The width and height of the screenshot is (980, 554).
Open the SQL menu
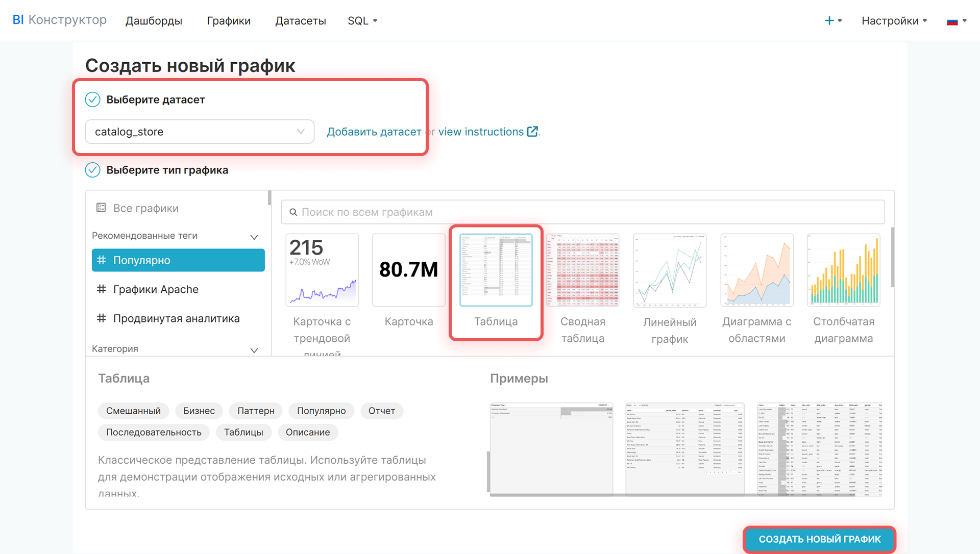click(x=362, y=21)
